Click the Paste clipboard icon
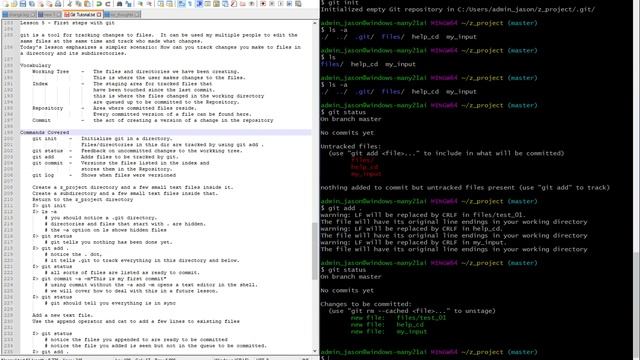Screen dimensions: 640x360 (87, 4)
